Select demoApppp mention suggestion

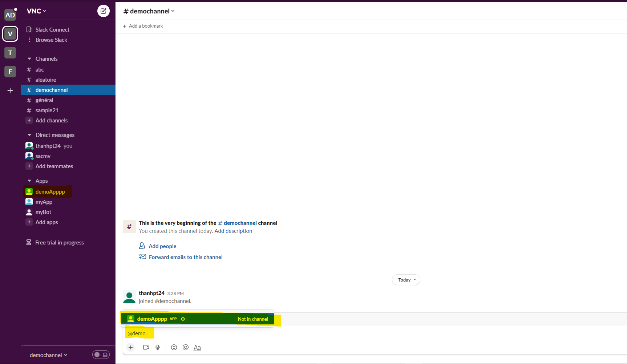tap(198, 319)
